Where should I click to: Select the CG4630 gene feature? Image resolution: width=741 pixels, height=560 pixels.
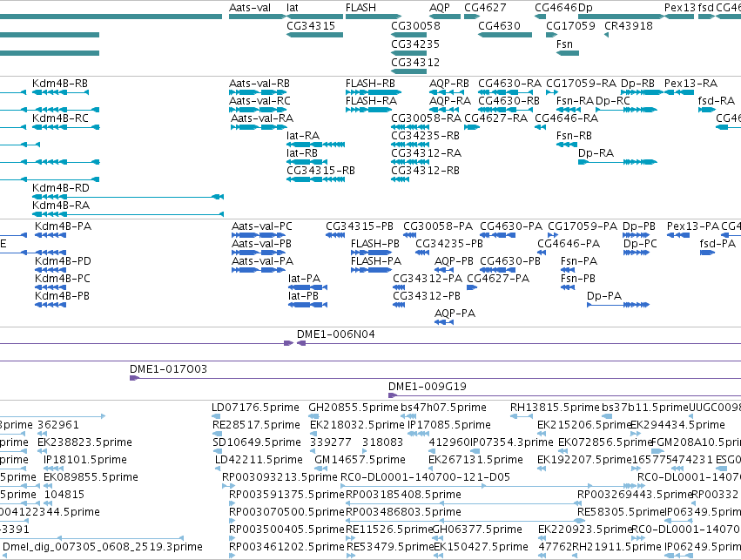pyautogui.click(x=505, y=35)
